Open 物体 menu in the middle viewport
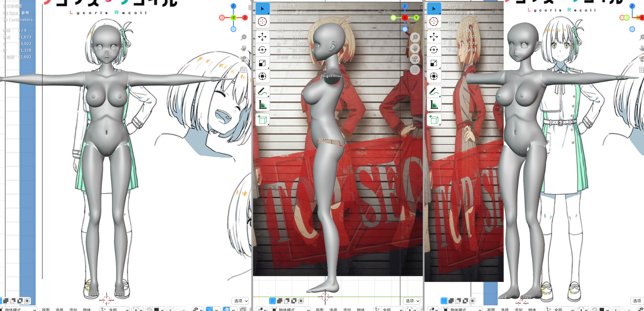The image size is (644, 311). click(361, 309)
